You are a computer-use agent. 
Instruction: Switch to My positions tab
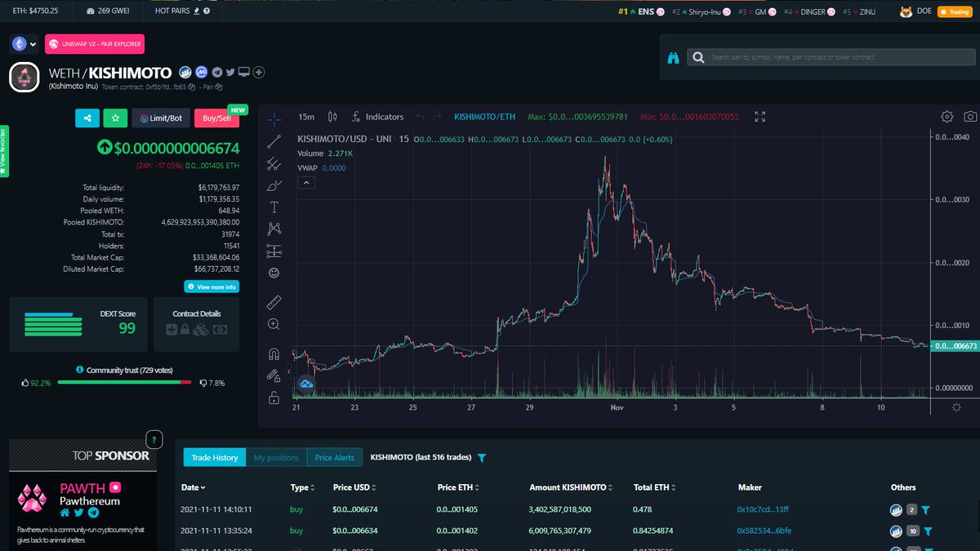click(x=276, y=458)
